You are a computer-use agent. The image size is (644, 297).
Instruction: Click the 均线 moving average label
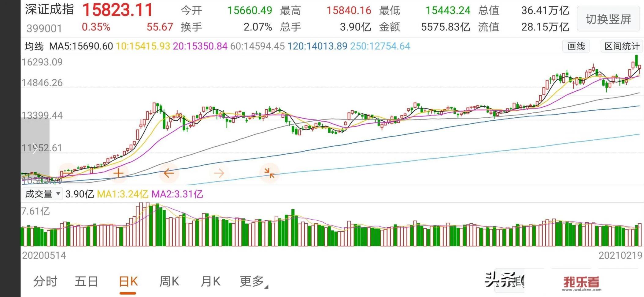(34, 46)
